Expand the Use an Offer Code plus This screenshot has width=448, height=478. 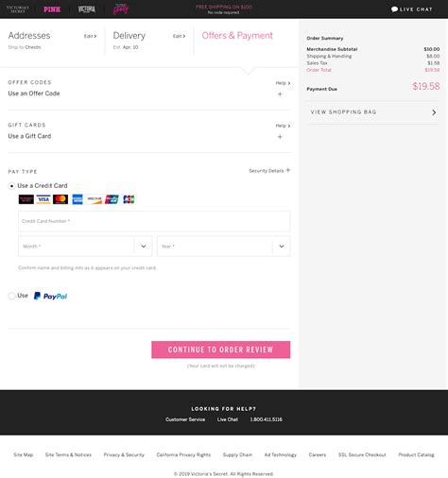(280, 94)
